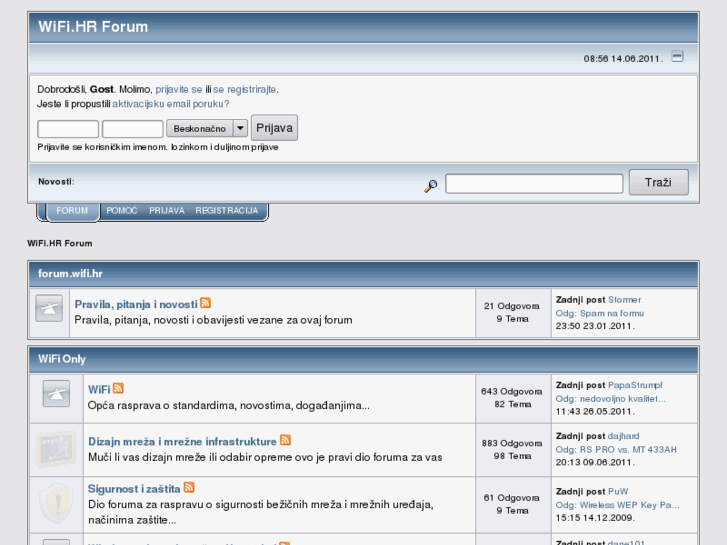Open the RSS feed for Sigurnost i zaštita
Screen dimensions: 727x545
tap(189, 487)
